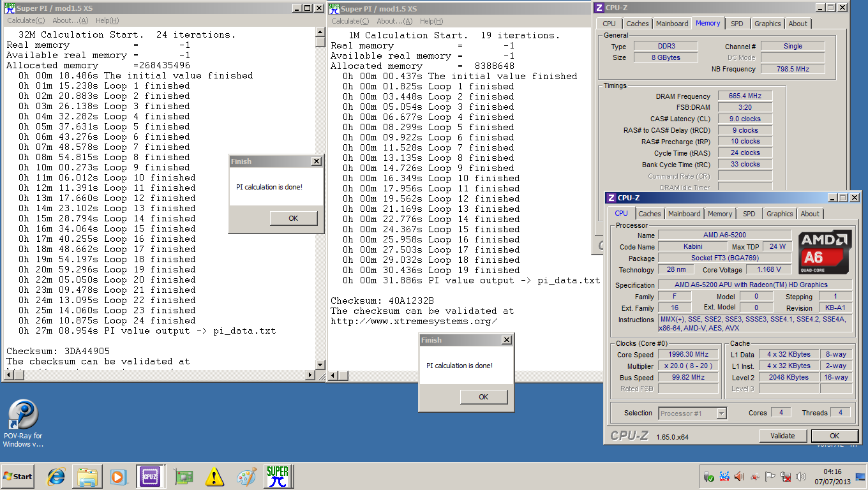Open the Paint palette icon in taskbar
Screen dimensions: 868x490
tap(246, 476)
